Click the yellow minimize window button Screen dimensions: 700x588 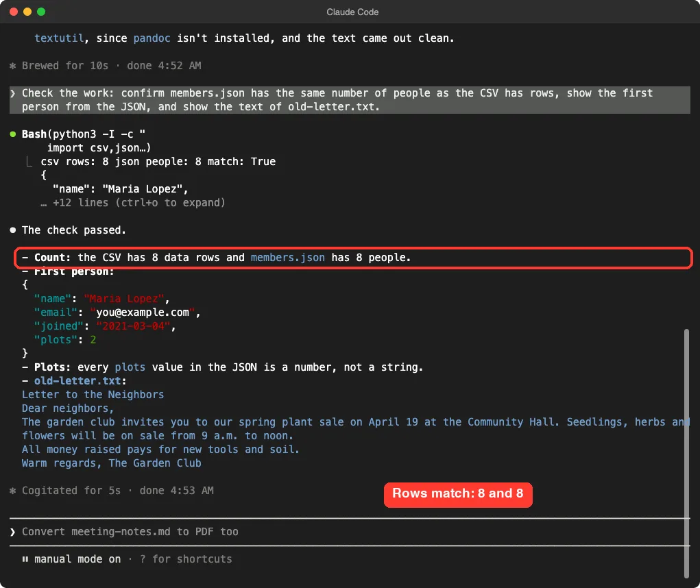pos(27,12)
